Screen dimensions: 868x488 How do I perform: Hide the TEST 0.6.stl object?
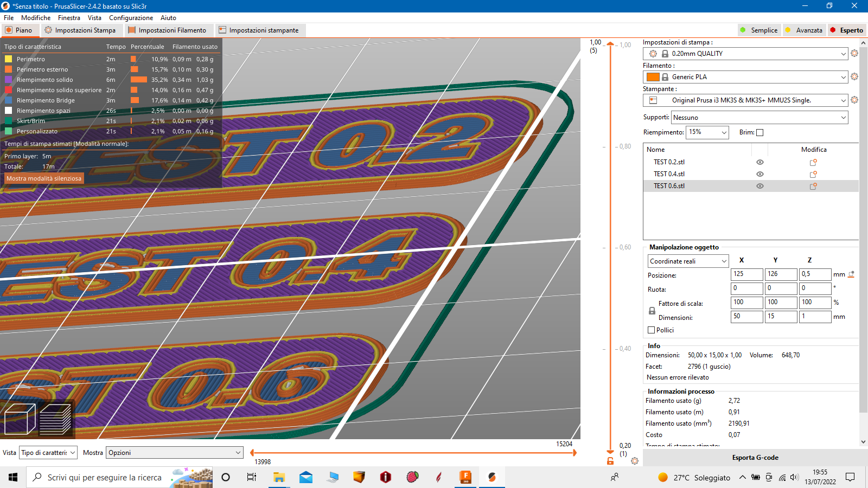[x=760, y=186]
